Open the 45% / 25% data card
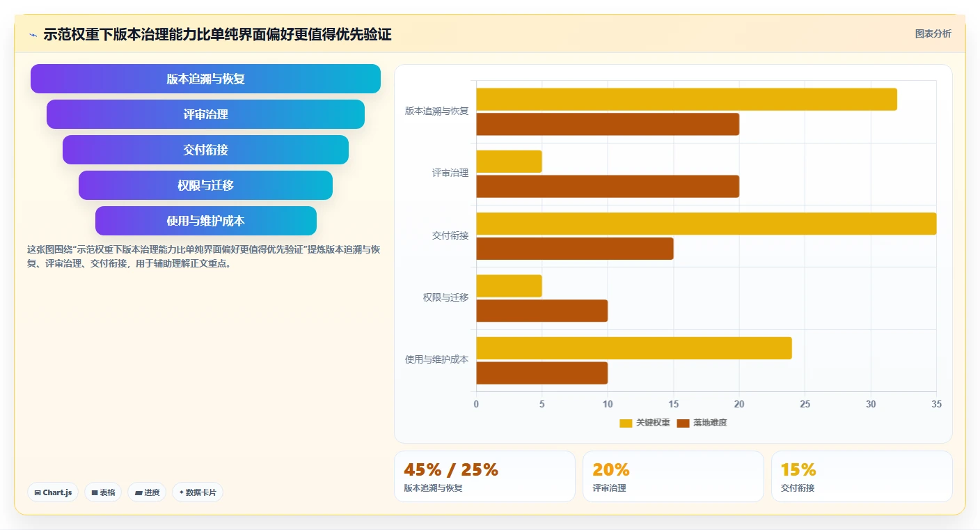 484,476
